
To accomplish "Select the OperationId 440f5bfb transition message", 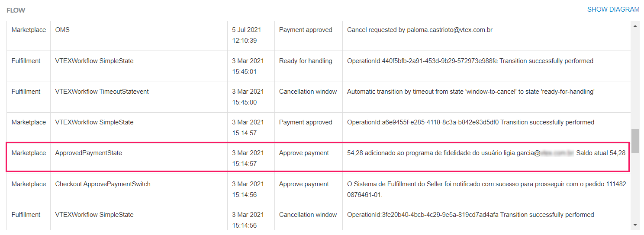I will tap(470, 61).
